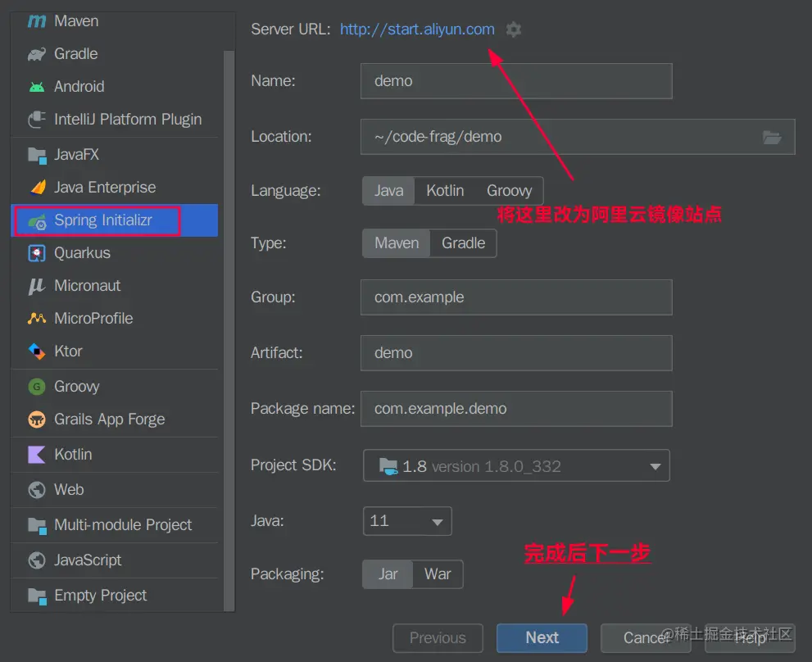Click the Cancel button
The height and width of the screenshot is (662, 812).
pos(646,637)
